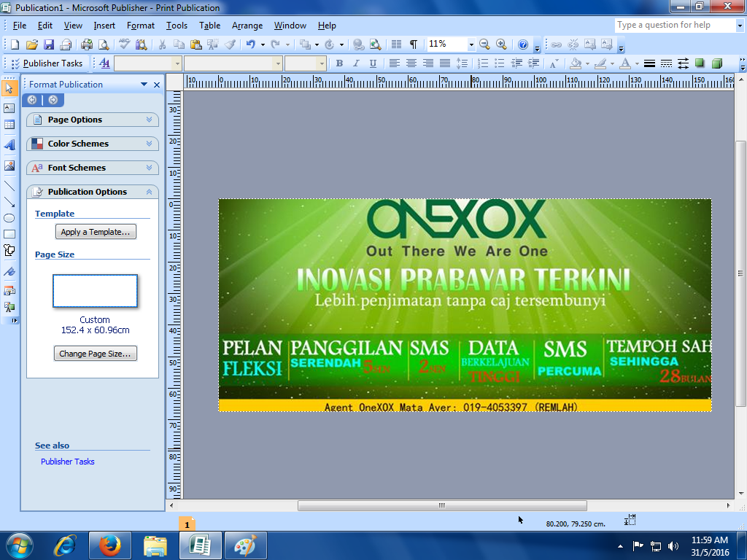Expand the Page Options section
Viewport: 747px width, 560px height.
[93, 120]
